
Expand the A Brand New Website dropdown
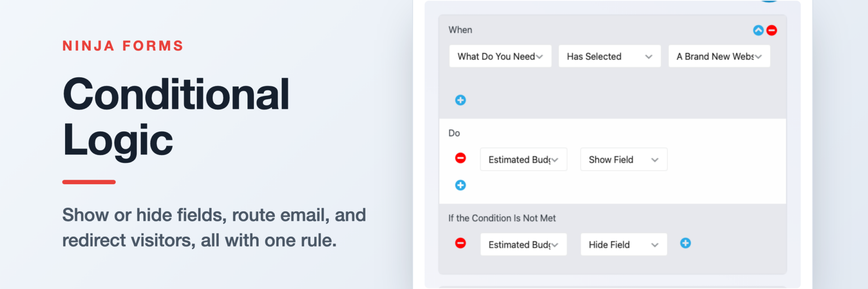tap(719, 56)
